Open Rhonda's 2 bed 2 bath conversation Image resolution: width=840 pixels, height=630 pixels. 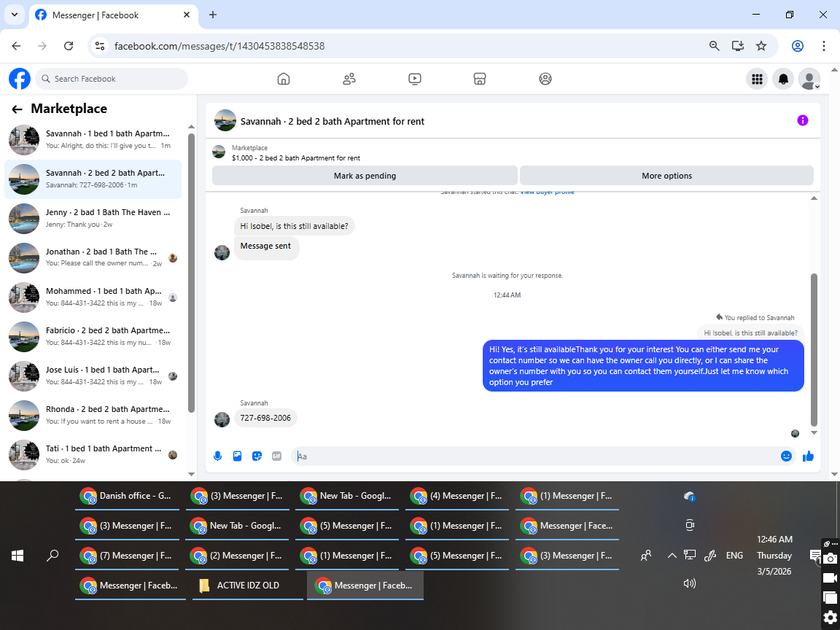(93, 415)
